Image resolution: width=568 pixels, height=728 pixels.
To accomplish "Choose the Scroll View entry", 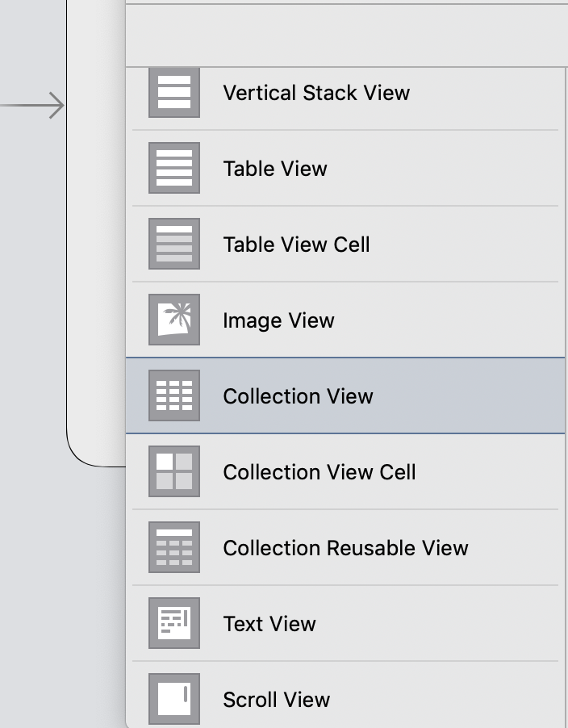I will coord(277,700).
